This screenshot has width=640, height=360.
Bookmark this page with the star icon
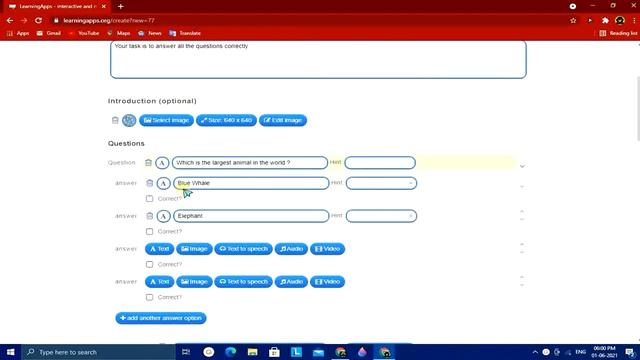click(x=573, y=20)
